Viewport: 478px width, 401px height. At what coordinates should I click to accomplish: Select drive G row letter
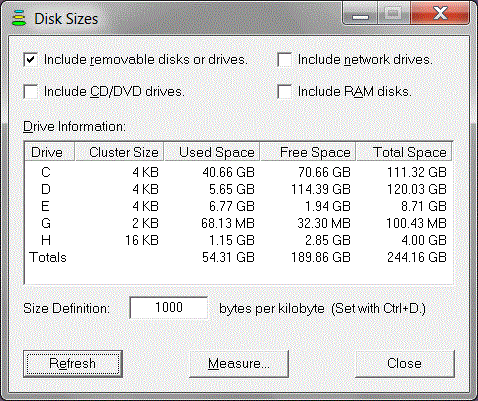(46, 223)
